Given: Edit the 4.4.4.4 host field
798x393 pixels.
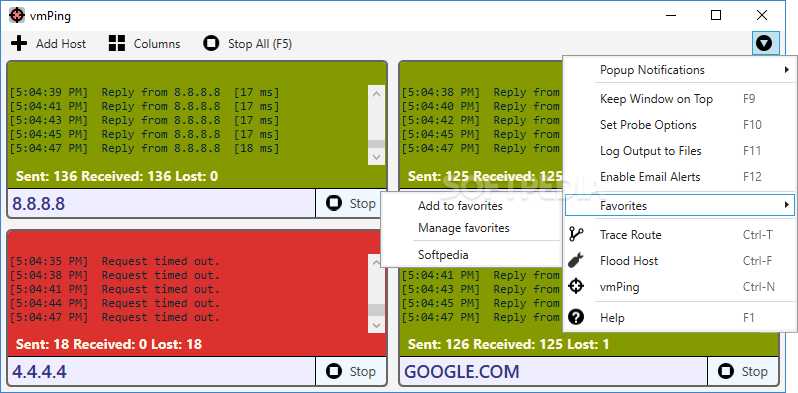Looking at the screenshot, I should [161, 372].
